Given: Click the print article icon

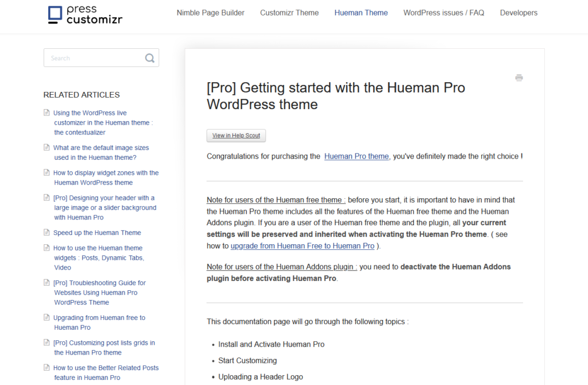Looking at the screenshot, I should [519, 78].
